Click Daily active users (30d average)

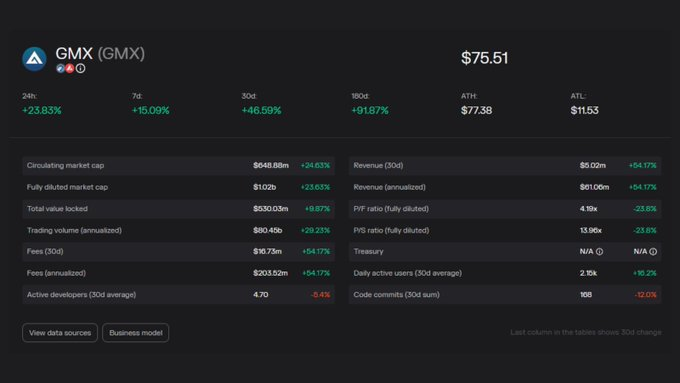(x=407, y=273)
